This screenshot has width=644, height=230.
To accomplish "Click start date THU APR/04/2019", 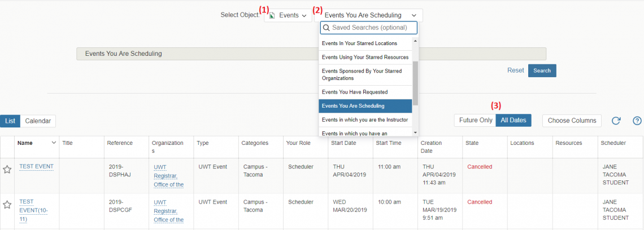I will pyautogui.click(x=350, y=171).
